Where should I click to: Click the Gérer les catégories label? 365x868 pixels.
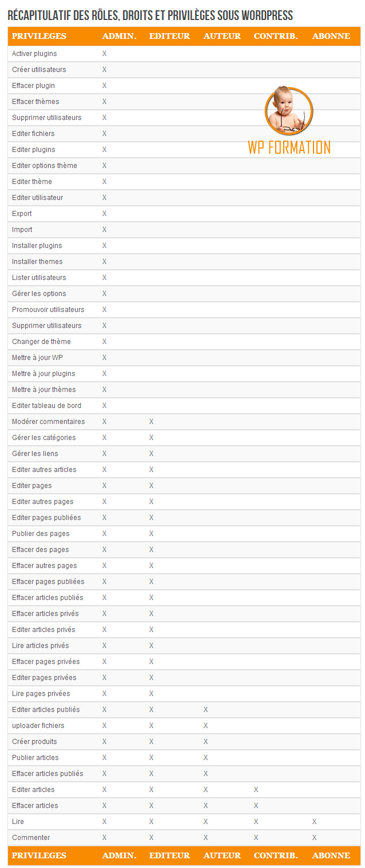coord(43,438)
